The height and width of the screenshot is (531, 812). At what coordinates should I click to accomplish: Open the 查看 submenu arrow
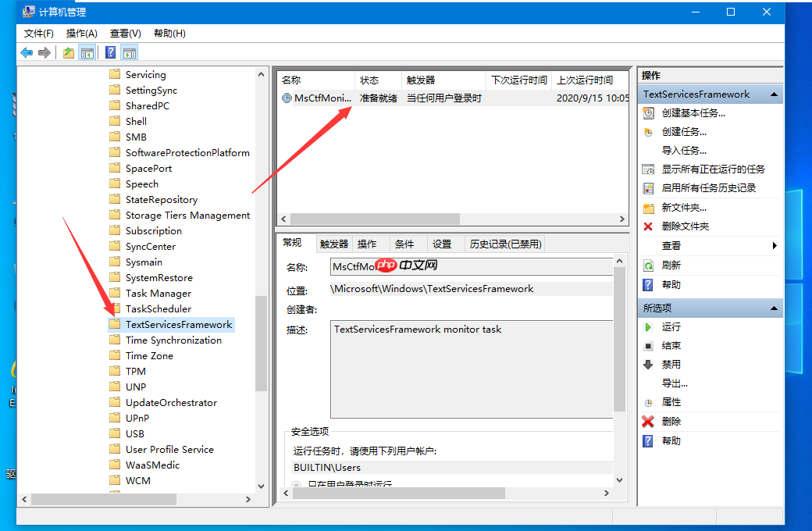773,245
